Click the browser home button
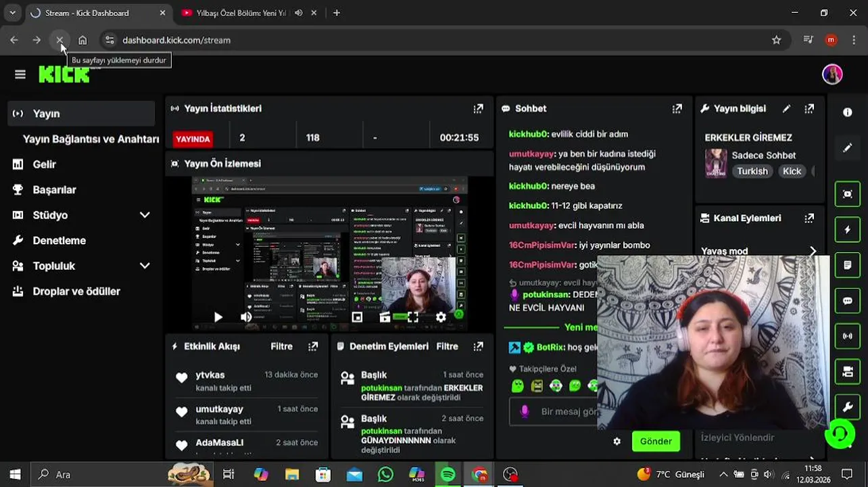The width and height of the screenshot is (868, 487). click(x=82, y=40)
